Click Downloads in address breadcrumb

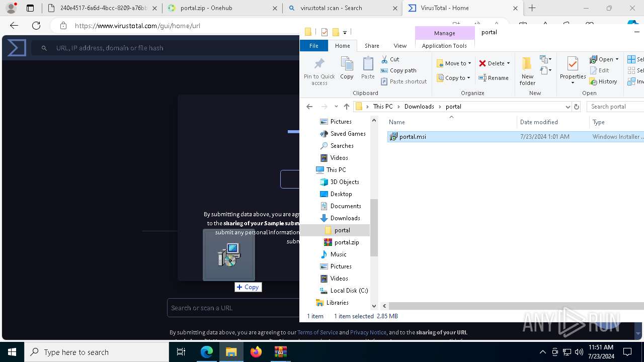click(419, 107)
